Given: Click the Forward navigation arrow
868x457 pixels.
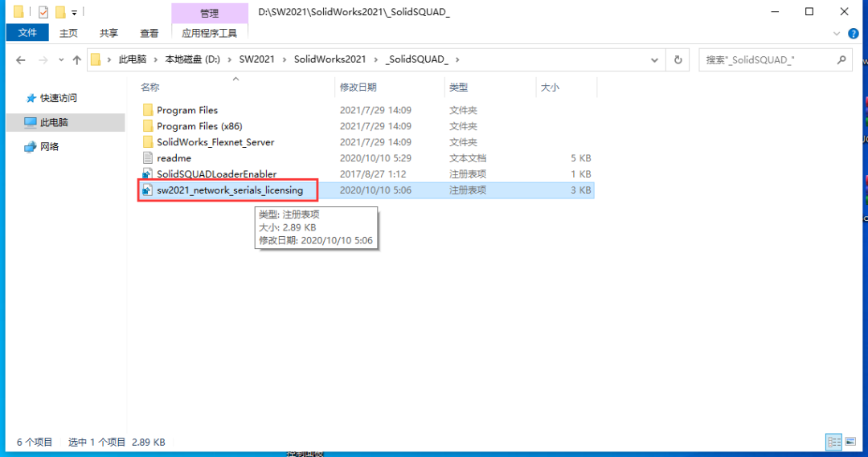Looking at the screenshot, I should point(43,59).
